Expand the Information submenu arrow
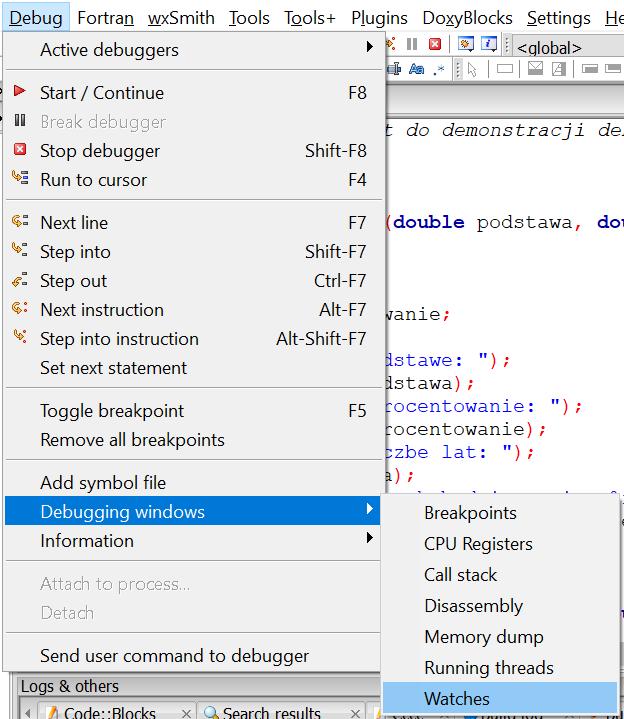Viewport: 624px width, 719px height. click(x=370, y=537)
